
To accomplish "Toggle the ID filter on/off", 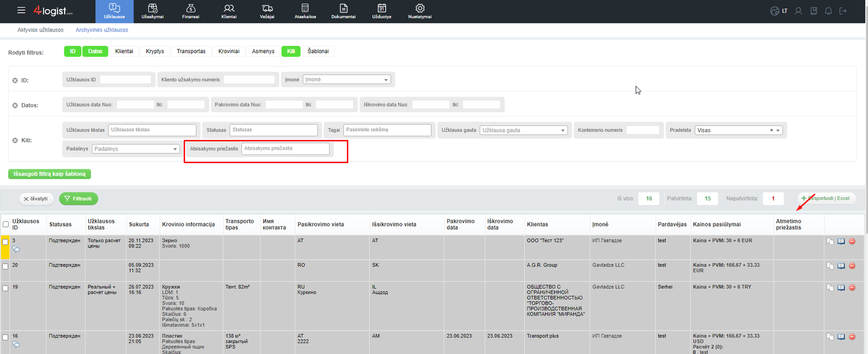I will point(73,51).
